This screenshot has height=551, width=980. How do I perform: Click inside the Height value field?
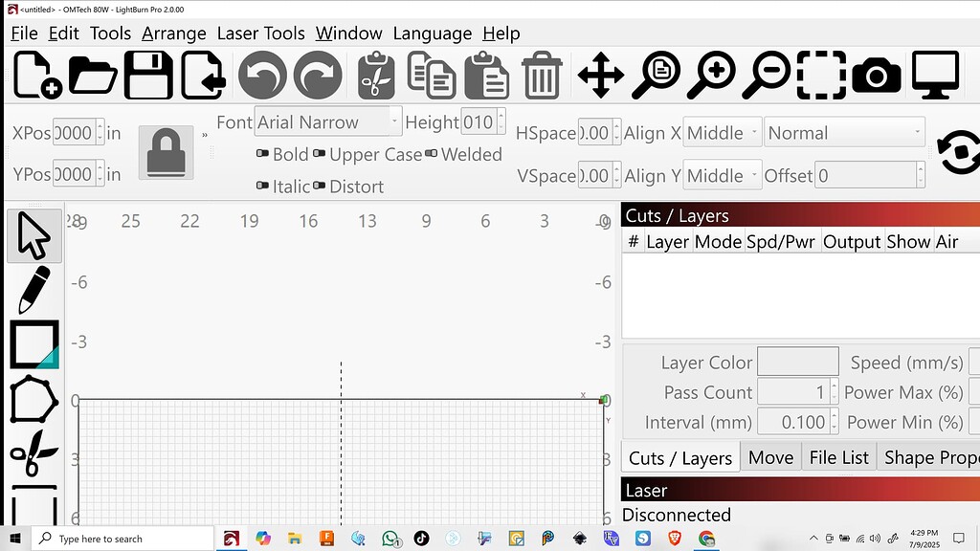[480, 122]
